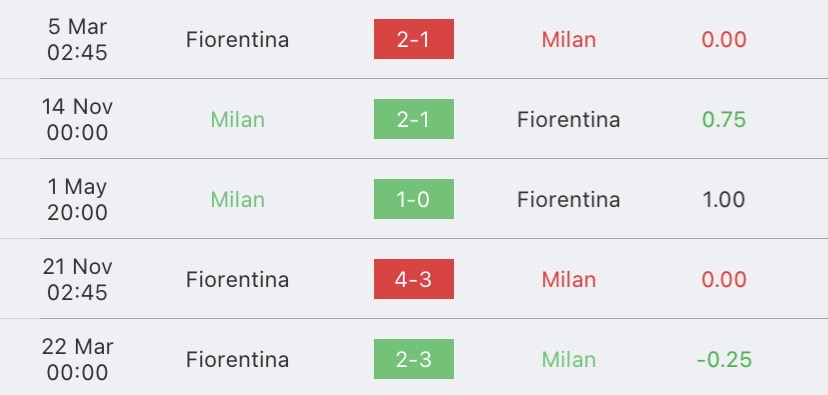Click the 5 Mar 02:45 date cell
Image resolution: width=828 pixels, height=395 pixels.
[x=77, y=40]
